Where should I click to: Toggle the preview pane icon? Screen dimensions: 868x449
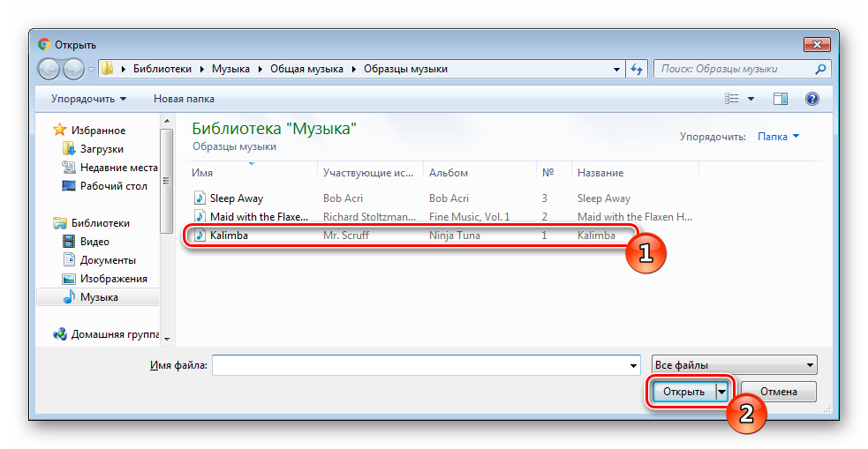(x=781, y=99)
